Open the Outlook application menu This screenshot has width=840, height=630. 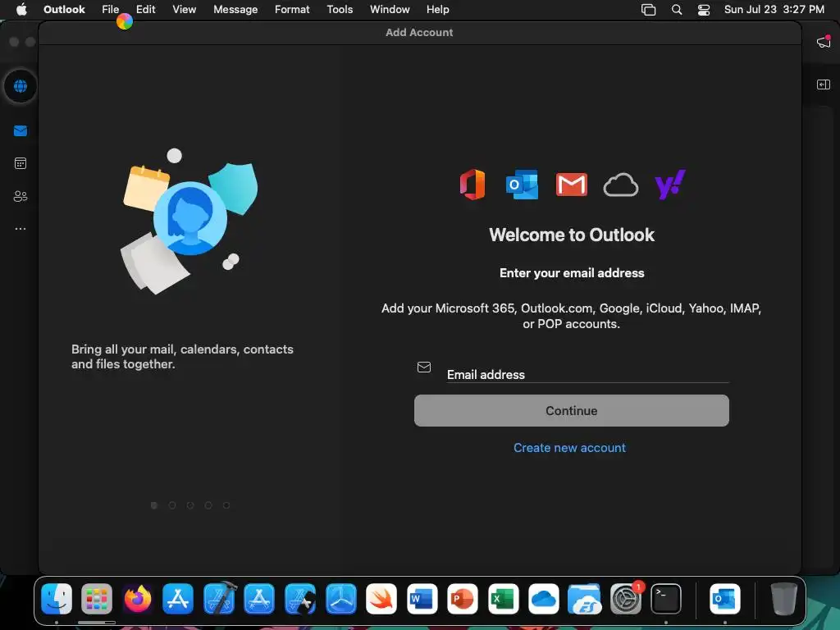tap(64, 9)
